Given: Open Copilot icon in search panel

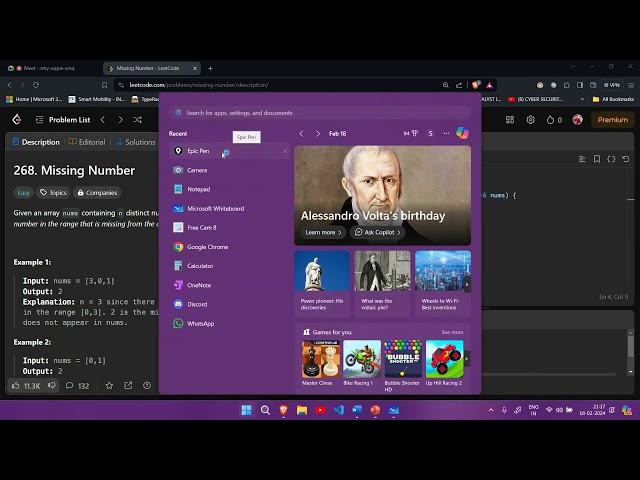Looking at the screenshot, I should pyautogui.click(x=462, y=133).
